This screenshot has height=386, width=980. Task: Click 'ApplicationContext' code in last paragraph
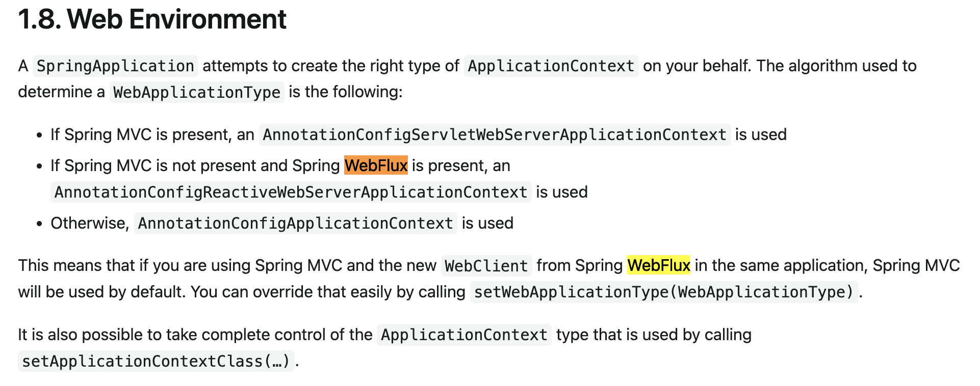pos(464,335)
